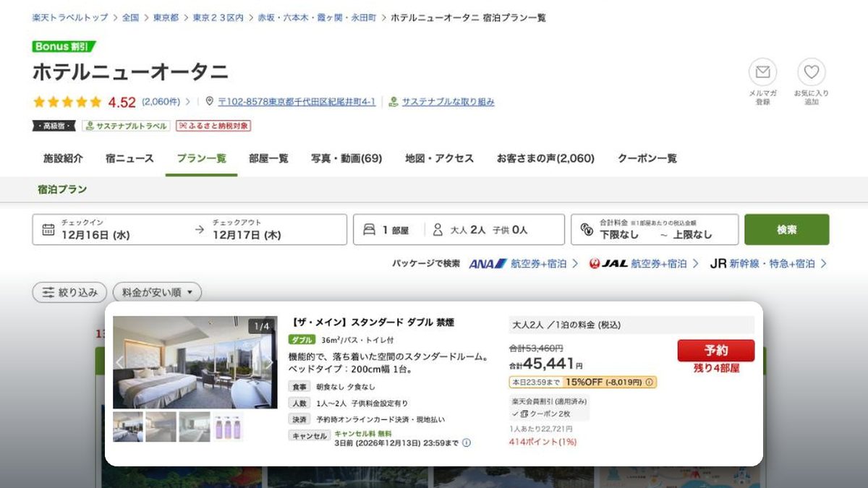
Task: Switch to 施設紹介 tab
Action: [63, 158]
